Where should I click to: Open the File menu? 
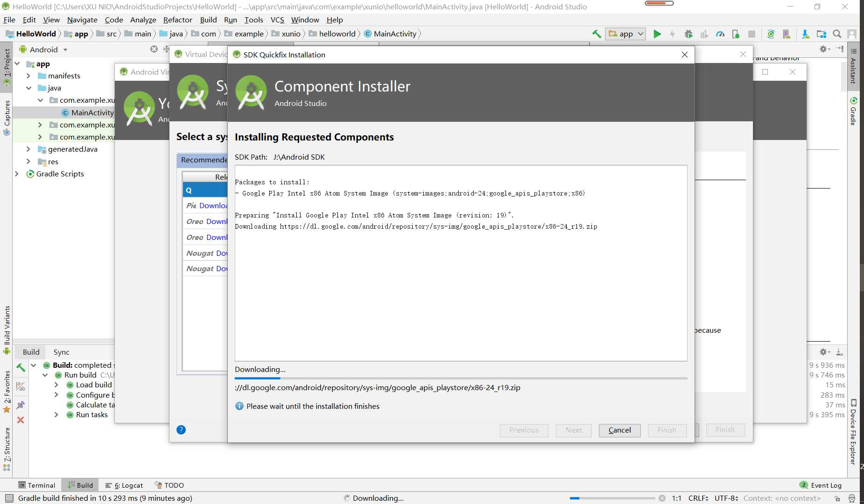(x=9, y=20)
